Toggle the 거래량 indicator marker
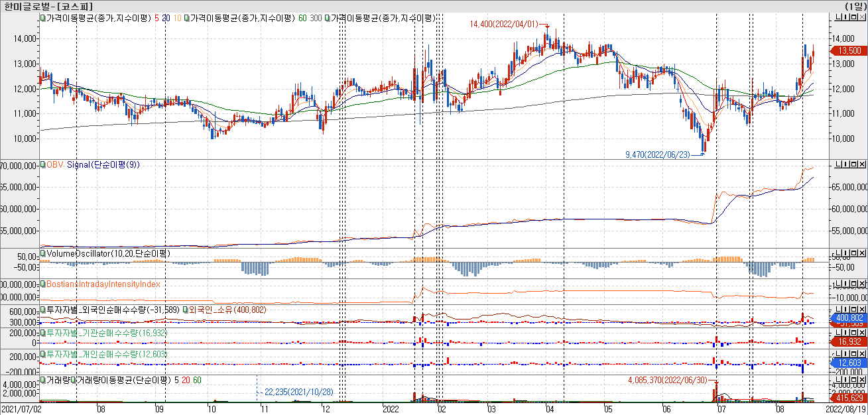The width and height of the screenshot is (868, 415). 43,380
